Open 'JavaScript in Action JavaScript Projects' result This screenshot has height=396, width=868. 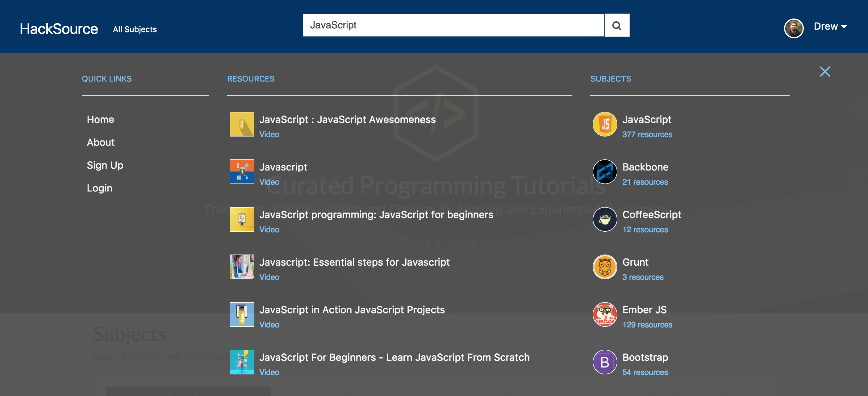coord(352,310)
